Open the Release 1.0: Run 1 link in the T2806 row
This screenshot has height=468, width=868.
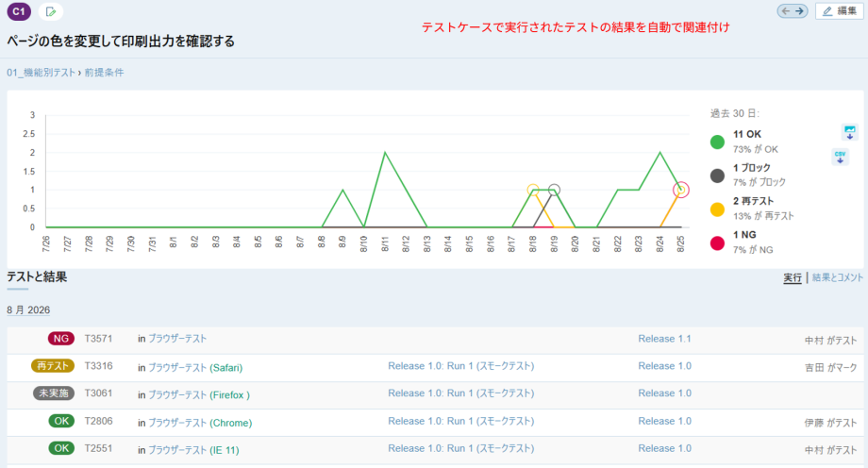pyautogui.click(x=461, y=421)
